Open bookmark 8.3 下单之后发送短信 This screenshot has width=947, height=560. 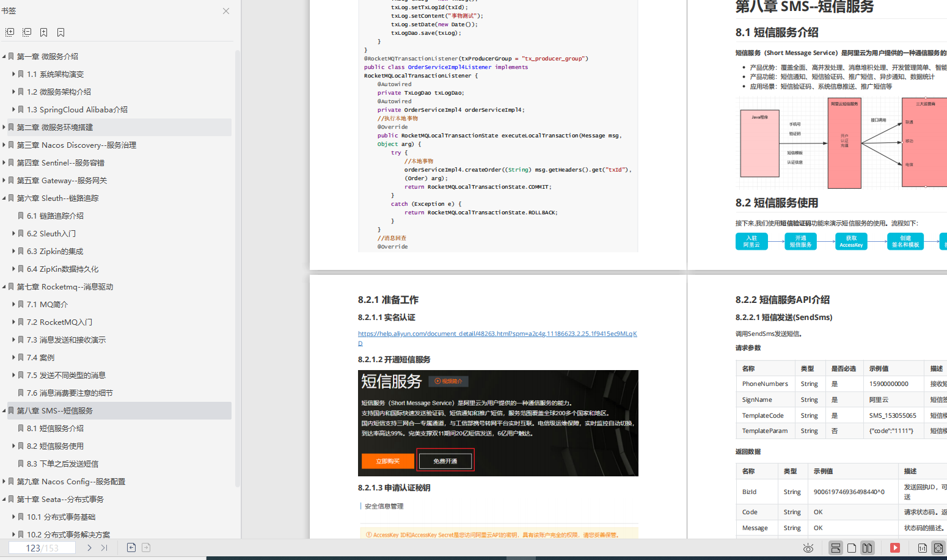(62, 464)
